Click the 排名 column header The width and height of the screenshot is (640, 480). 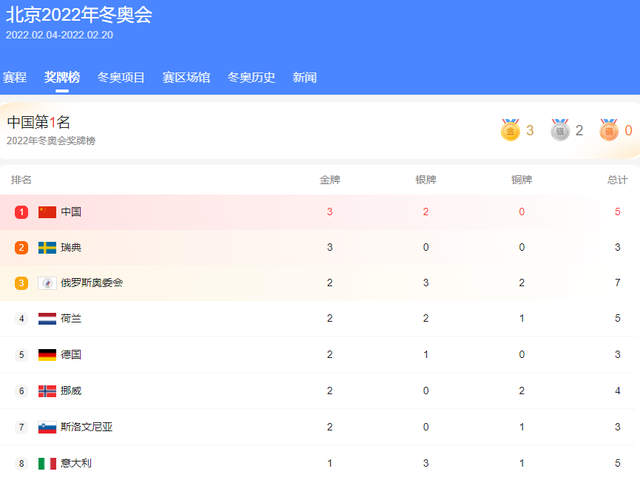[x=21, y=180]
